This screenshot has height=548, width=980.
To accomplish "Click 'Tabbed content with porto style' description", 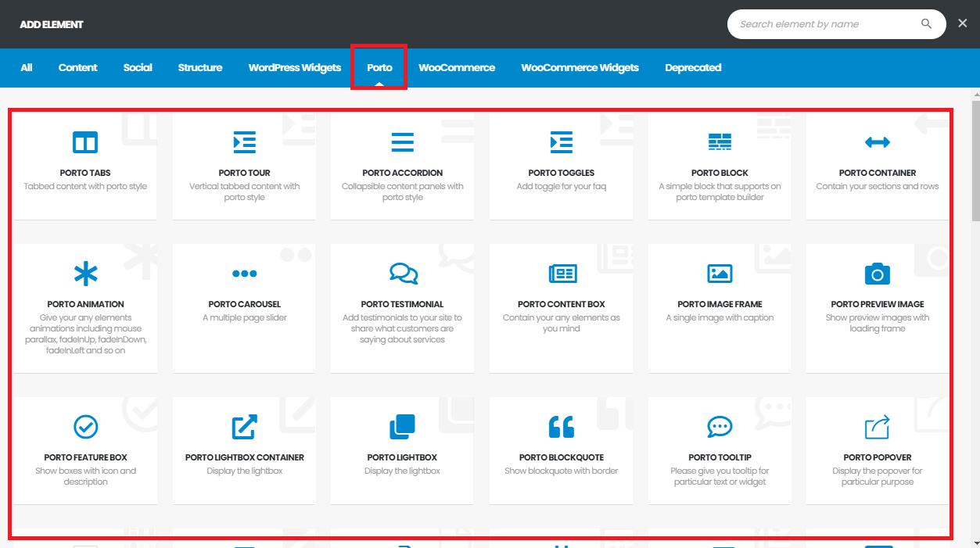I will click(x=85, y=186).
